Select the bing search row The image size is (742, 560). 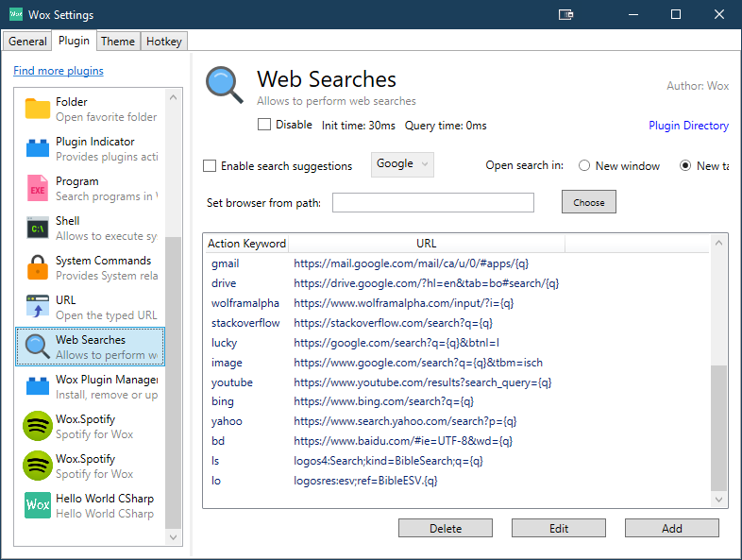click(457, 401)
